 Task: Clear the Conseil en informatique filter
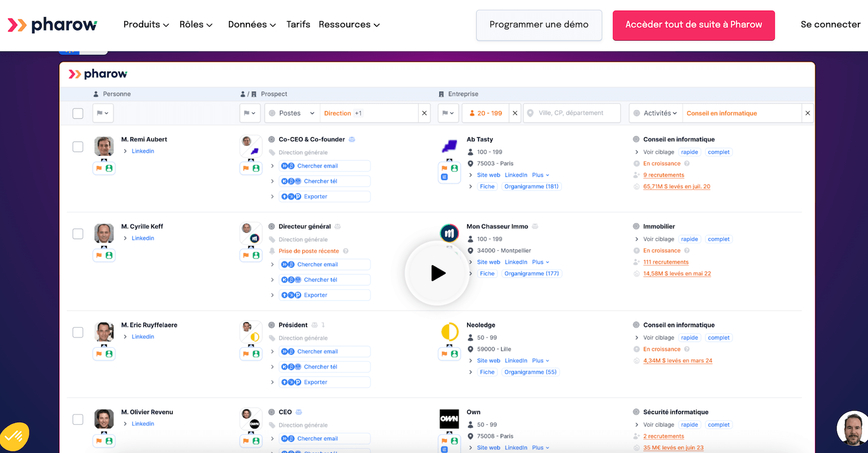click(x=808, y=113)
